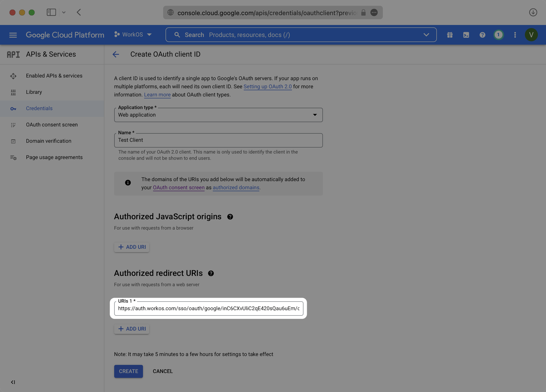View the notifications badge
The image size is (546, 392).
point(498,35)
